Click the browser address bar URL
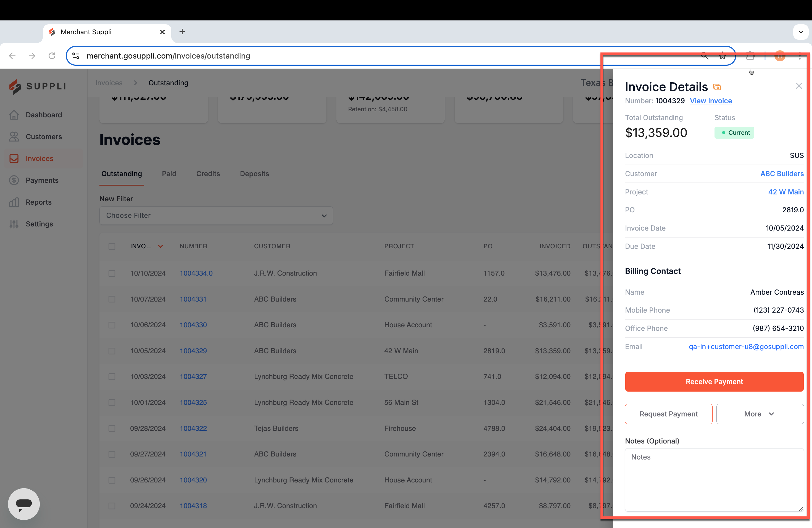The image size is (812, 528). click(168, 56)
